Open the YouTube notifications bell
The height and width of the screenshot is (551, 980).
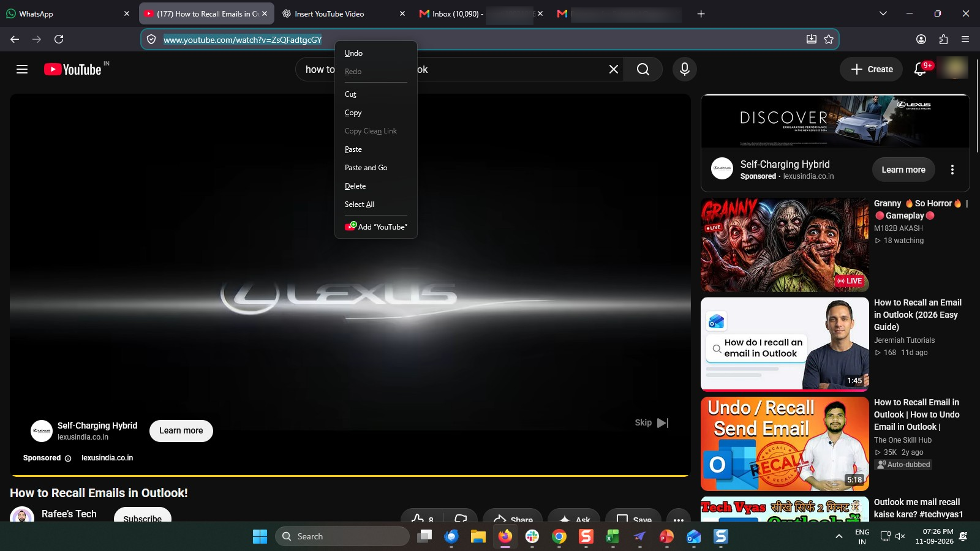pyautogui.click(x=920, y=69)
